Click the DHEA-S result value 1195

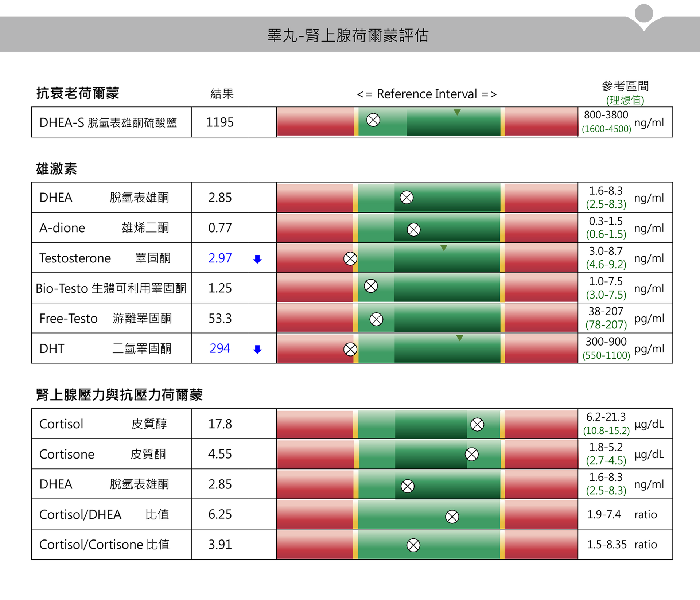point(220,122)
